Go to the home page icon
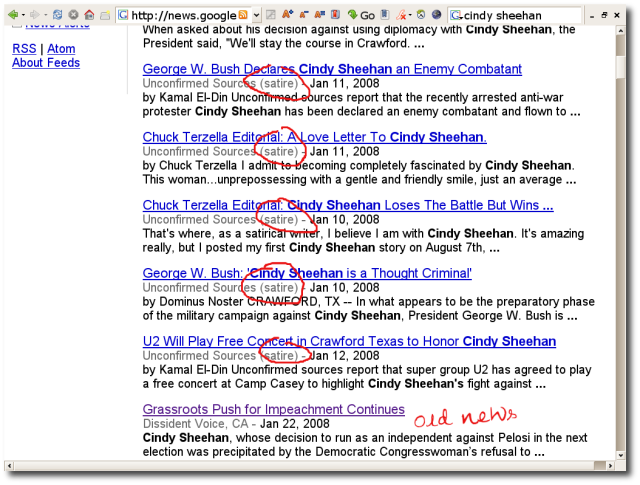The height and width of the screenshot is (485, 640). point(89,15)
